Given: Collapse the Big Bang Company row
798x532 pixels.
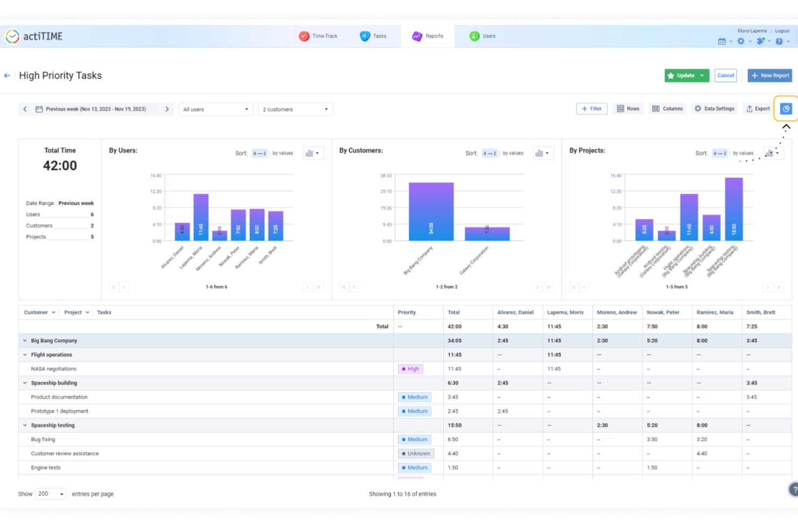Looking at the screenshot, I should coord(25,341).
